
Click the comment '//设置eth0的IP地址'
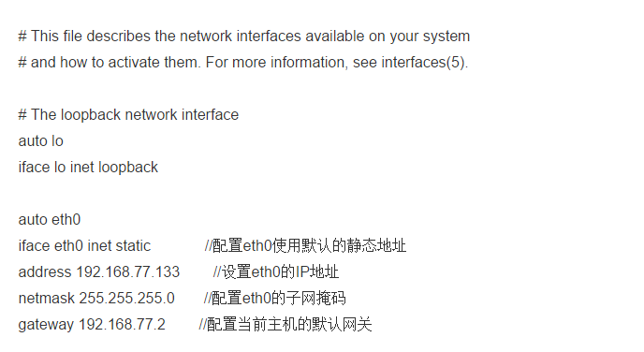[276, 271]
